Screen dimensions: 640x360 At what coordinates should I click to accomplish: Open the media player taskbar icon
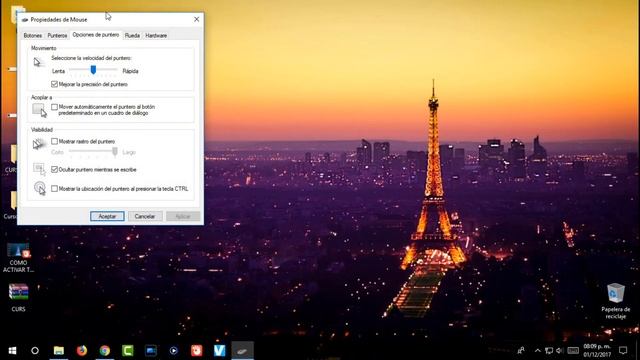pyautogui.click(x=173, y=351)
